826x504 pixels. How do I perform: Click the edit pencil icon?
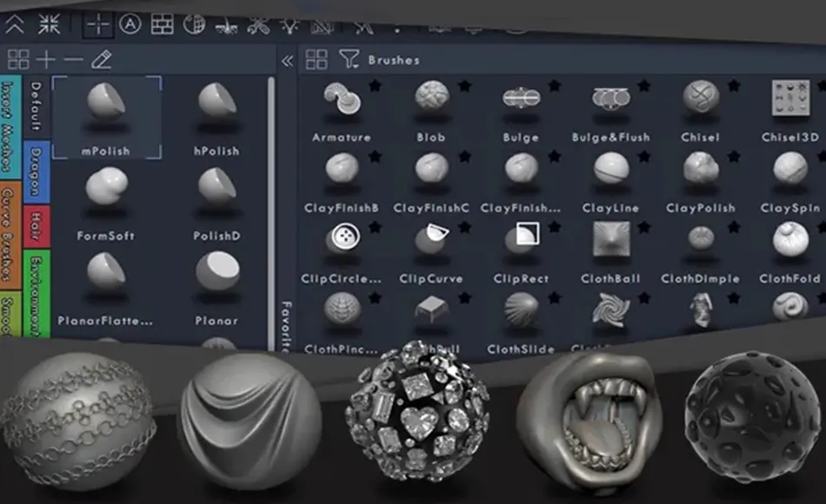[x=102, y=59]
